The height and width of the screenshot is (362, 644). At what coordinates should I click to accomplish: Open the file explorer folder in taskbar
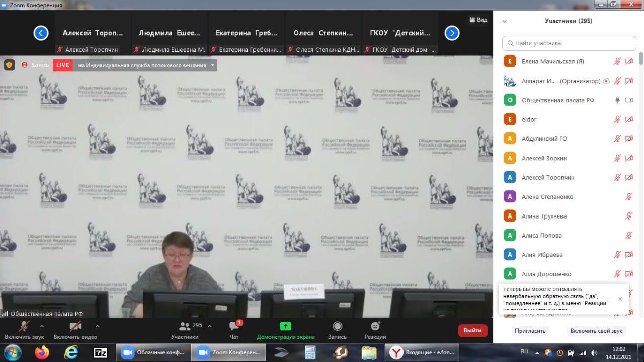[369, 352]
